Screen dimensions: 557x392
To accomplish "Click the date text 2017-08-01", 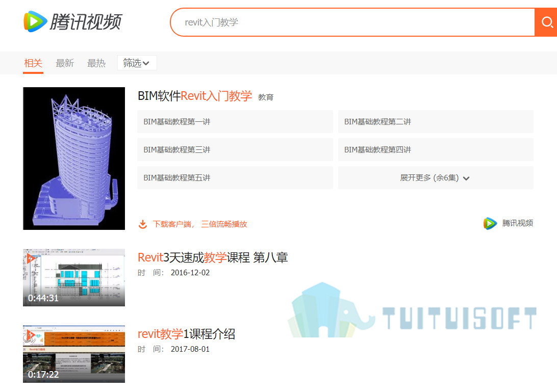I will [x=190, y=349].
